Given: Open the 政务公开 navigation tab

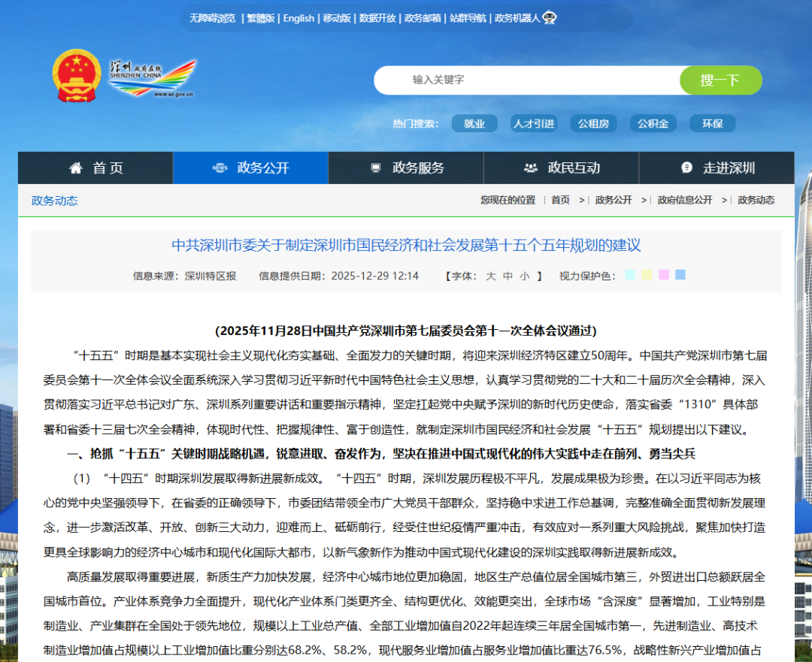Looking at the screenshot, I should coord(250,168).
